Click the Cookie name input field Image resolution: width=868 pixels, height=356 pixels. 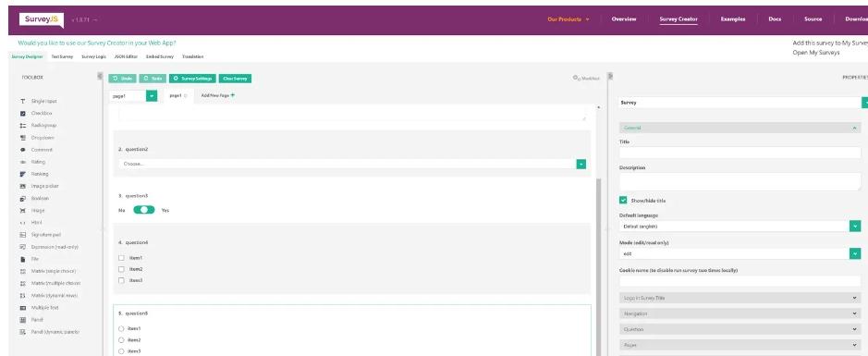click(740, 281)
